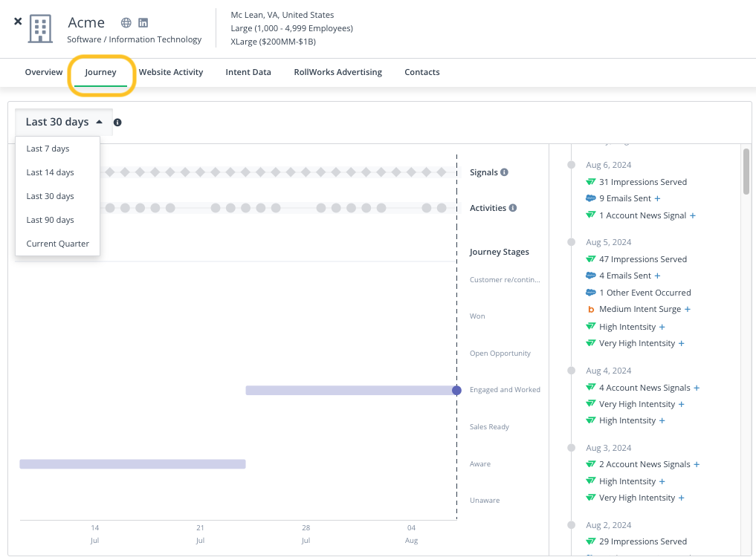756x560 pixels.
Task: Click the Signals info icon
Action: coord(504,172)
